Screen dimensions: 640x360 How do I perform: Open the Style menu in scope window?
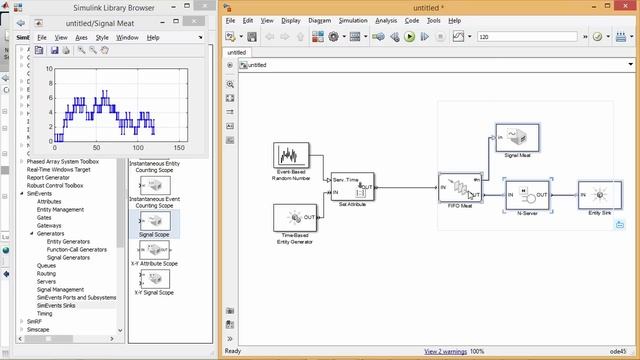[x=102, y=38]
